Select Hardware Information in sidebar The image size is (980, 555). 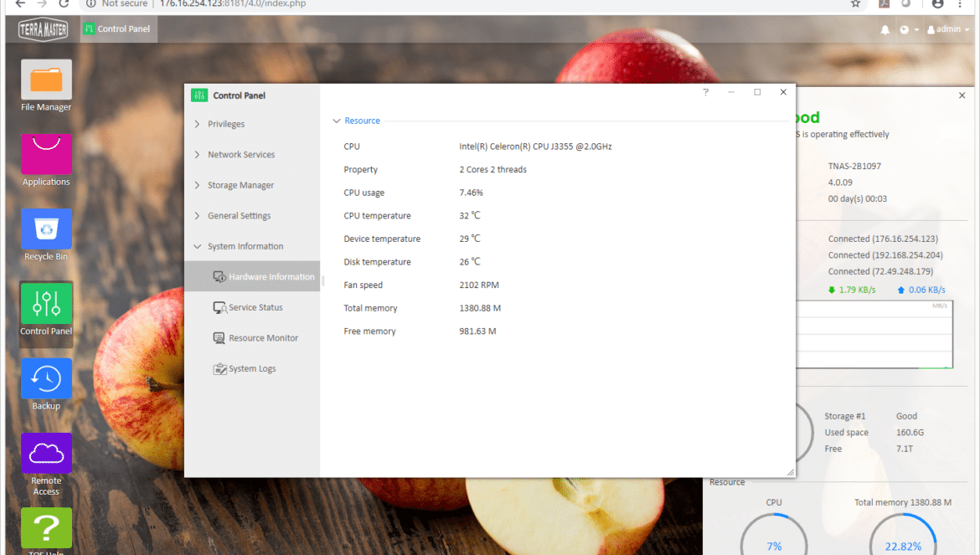coord(252,276)
